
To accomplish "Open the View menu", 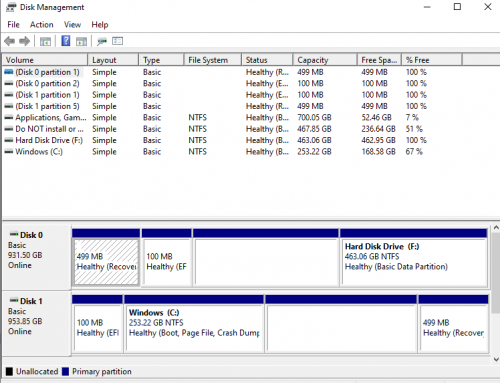I will tap(72, 25).
